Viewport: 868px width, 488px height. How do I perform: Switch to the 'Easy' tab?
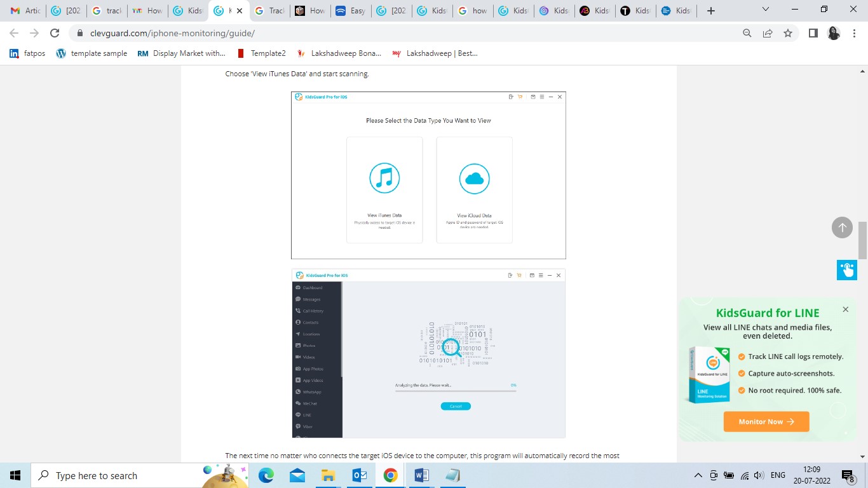pos(351,11)
